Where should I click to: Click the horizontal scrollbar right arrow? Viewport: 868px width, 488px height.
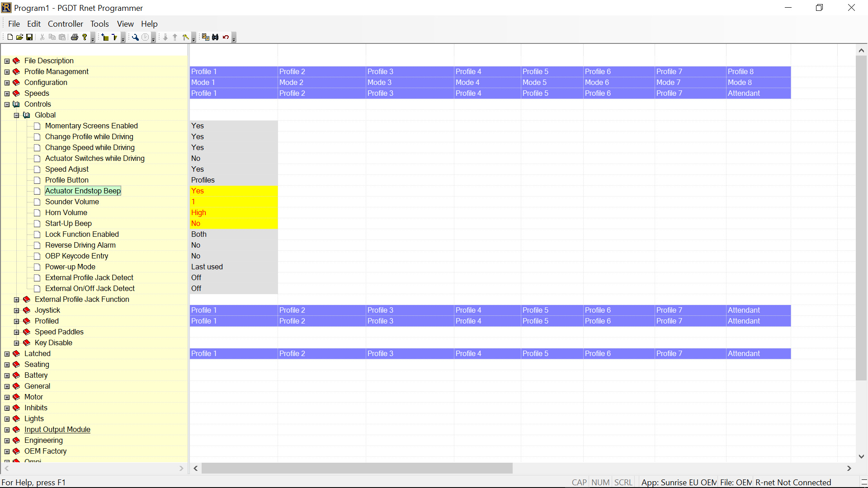point(849,469)
